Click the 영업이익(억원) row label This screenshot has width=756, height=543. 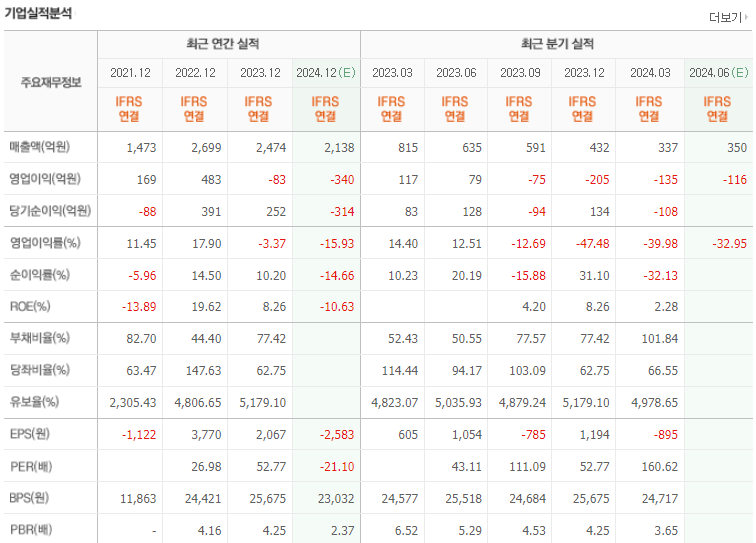[x=45, y=179]
